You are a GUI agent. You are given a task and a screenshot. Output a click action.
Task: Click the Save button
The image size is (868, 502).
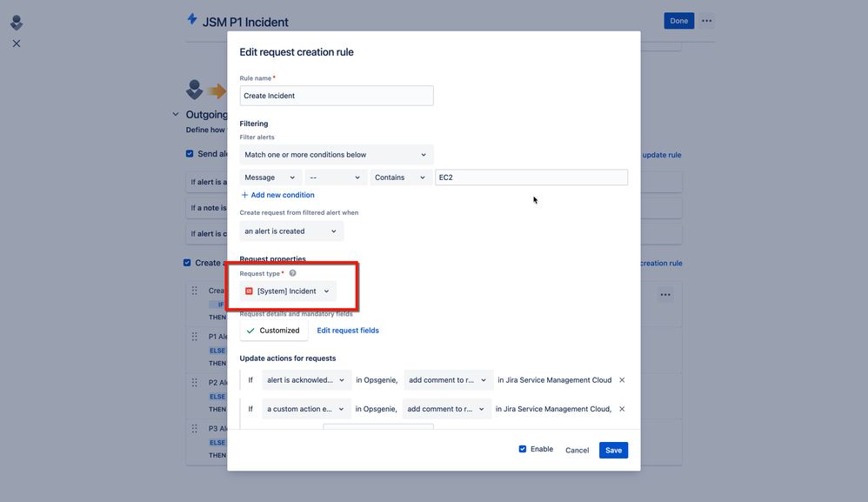(x=613, y=450)
